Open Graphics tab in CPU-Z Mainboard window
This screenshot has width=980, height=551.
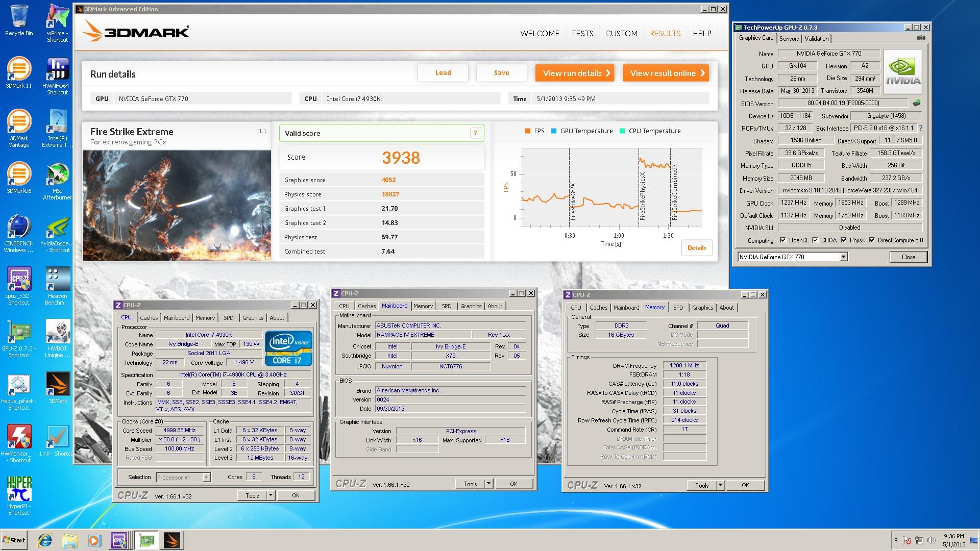coord(471,306)
